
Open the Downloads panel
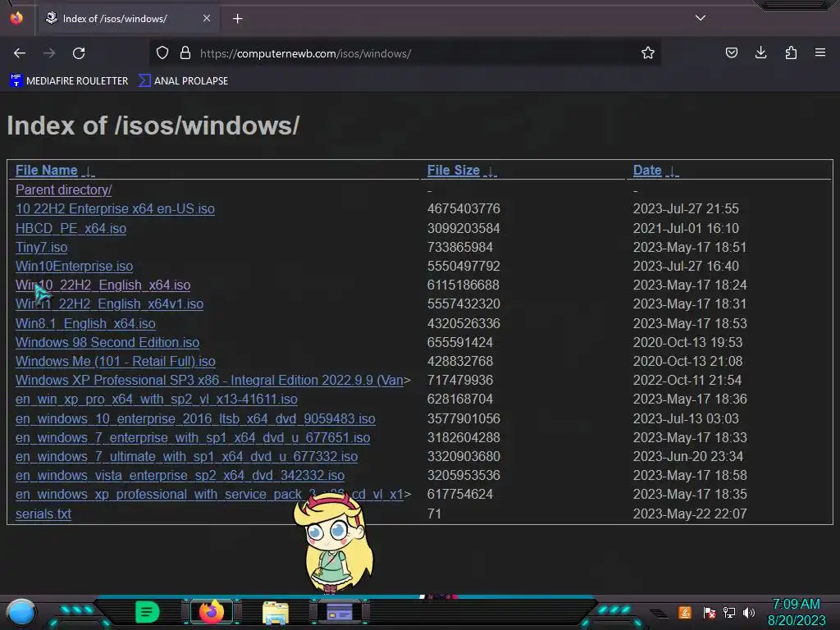(760, 52)
